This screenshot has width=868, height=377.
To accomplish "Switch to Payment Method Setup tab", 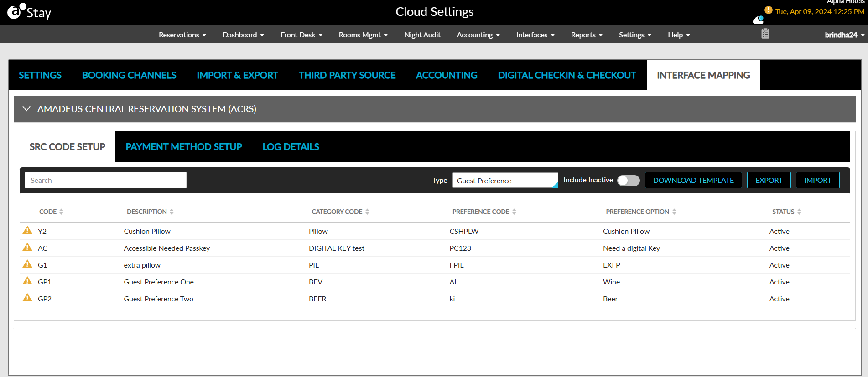I will 184,147.
